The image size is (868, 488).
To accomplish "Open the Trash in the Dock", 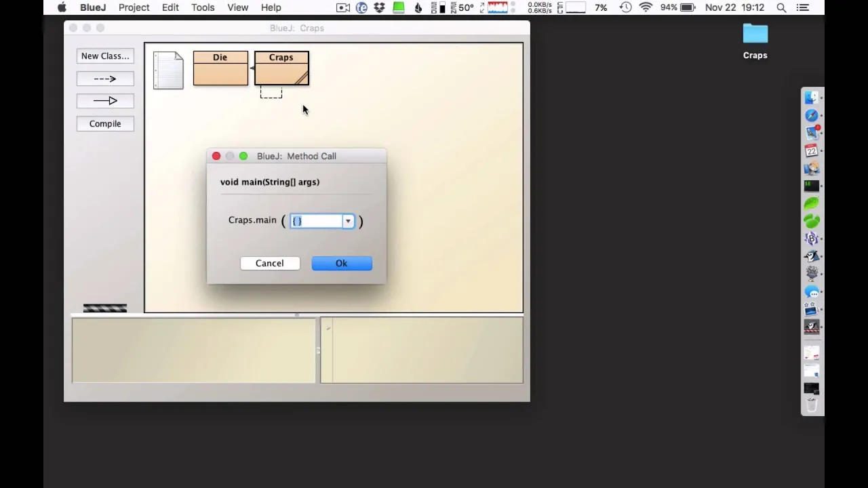I will coord(812,405).
